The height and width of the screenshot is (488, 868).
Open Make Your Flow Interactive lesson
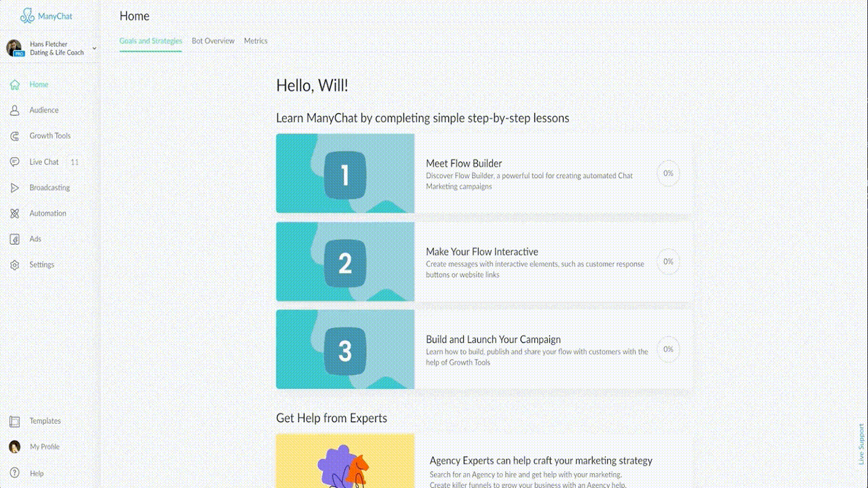point(485,262)
